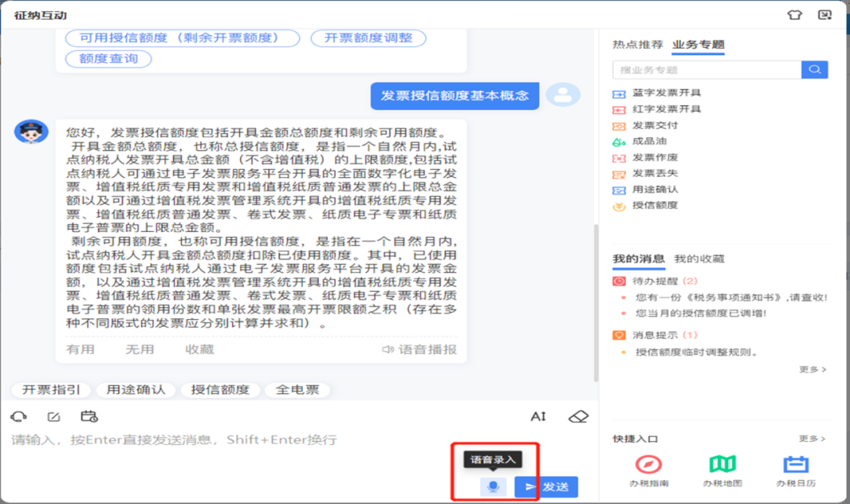The height and width of the screenshot is (504, 850).
Task: Switch to 热点推荐 tab
Action: click(x=637, y=44)
